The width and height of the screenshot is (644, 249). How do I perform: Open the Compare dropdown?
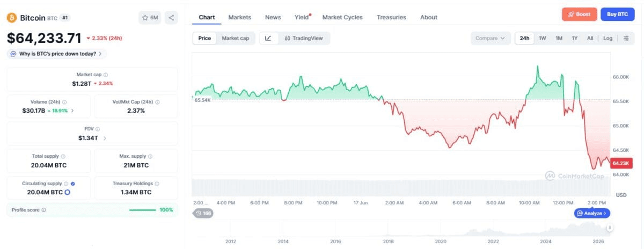[x=491, y=38]
